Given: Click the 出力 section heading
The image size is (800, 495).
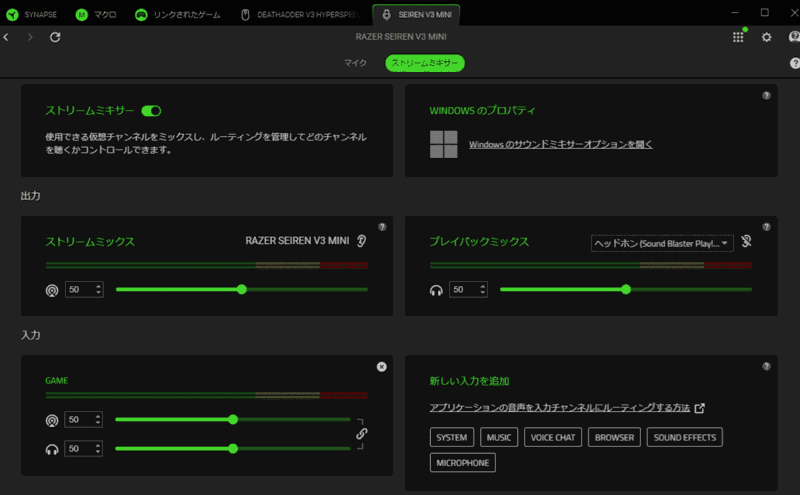Looking at the screenshot, I should click(x=31, y=196).
